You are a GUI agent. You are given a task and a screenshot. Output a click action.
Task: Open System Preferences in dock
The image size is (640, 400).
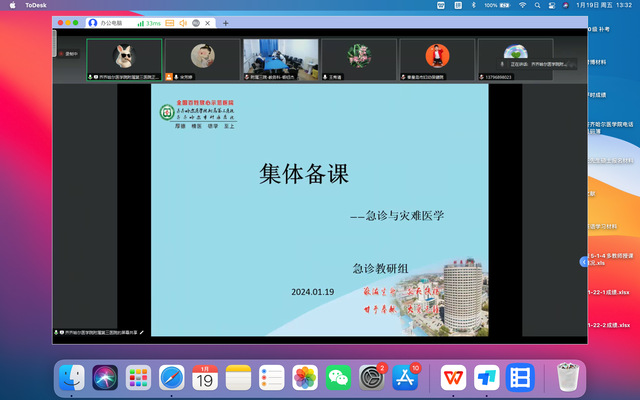(373, 377)
